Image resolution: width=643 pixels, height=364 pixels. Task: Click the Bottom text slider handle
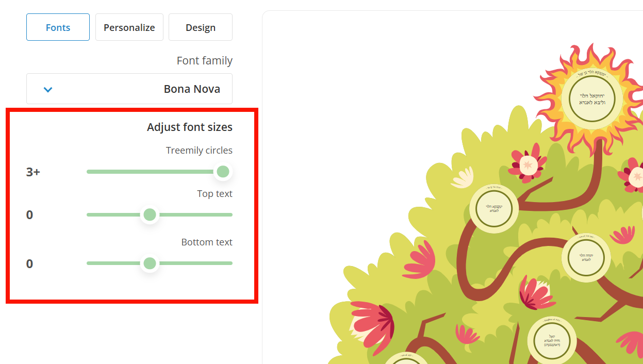(150, 263)
